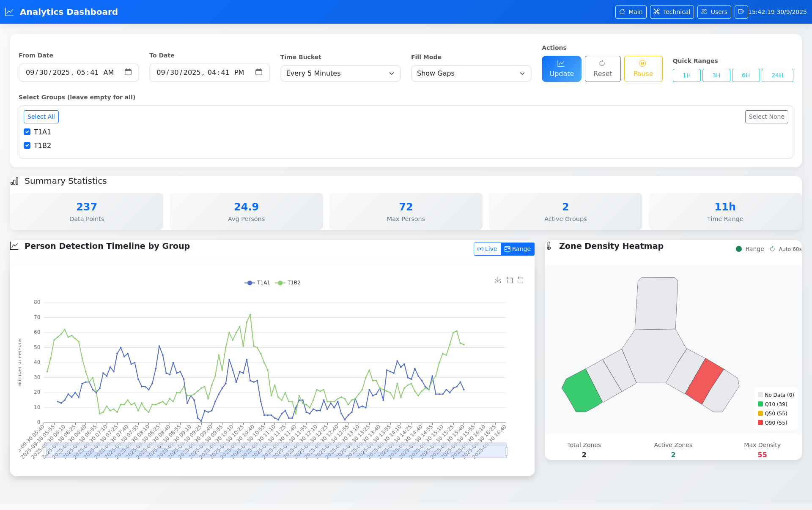Select the 24H quick range

coord(777,75)
